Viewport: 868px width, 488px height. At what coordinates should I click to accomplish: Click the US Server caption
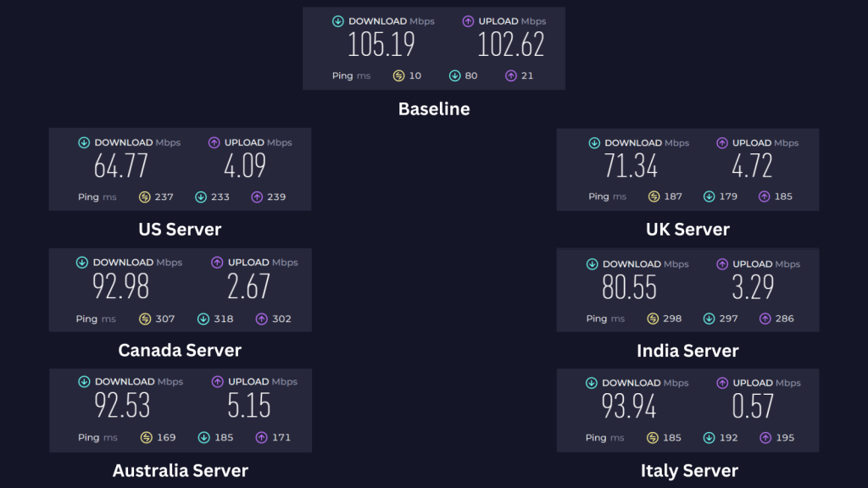click(x=180, y=230)
